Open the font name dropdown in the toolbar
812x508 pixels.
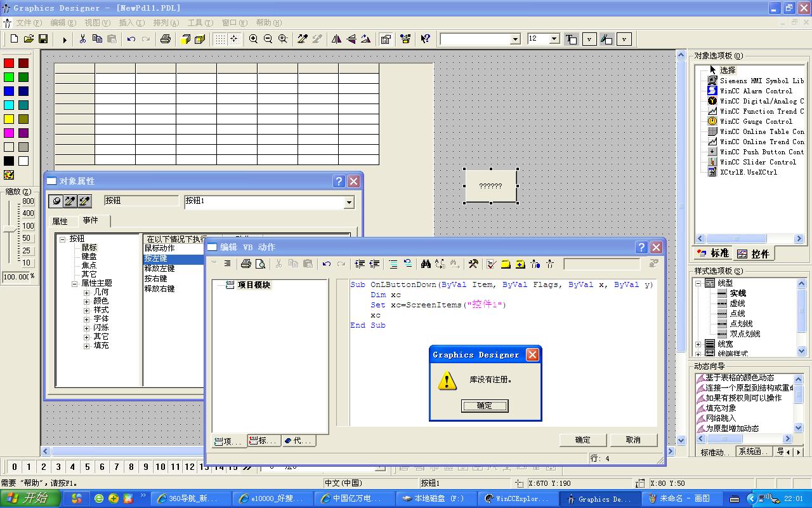tap(515, 39)
